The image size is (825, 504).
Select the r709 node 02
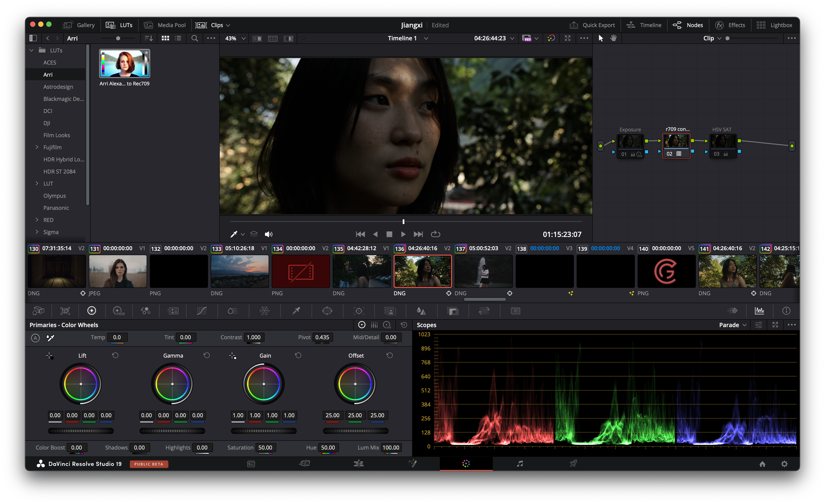pyautogui.click(x=676, y=146)
